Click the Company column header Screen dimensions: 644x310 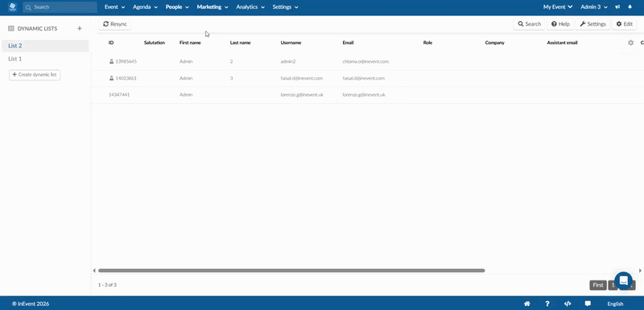(494, 43)
